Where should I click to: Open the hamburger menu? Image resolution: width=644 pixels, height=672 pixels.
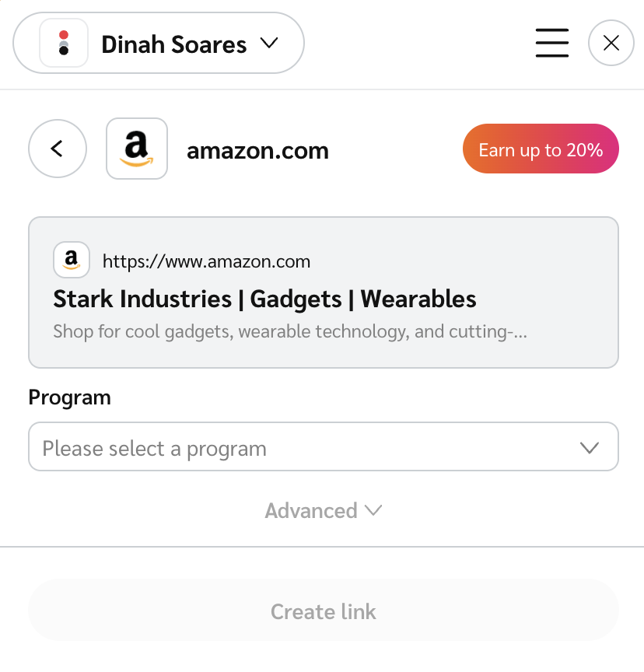552,43
